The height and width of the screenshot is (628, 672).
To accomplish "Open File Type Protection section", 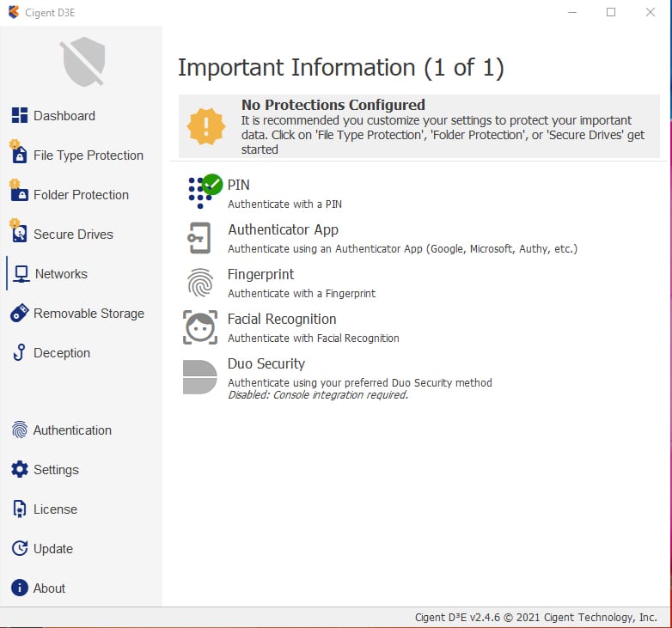I will [x=89, y=155].
